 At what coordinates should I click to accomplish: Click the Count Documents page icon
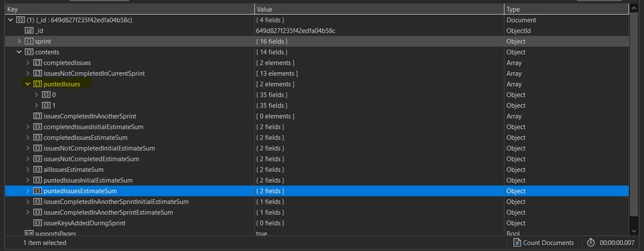pyautogui.click(x=517, y=243)
